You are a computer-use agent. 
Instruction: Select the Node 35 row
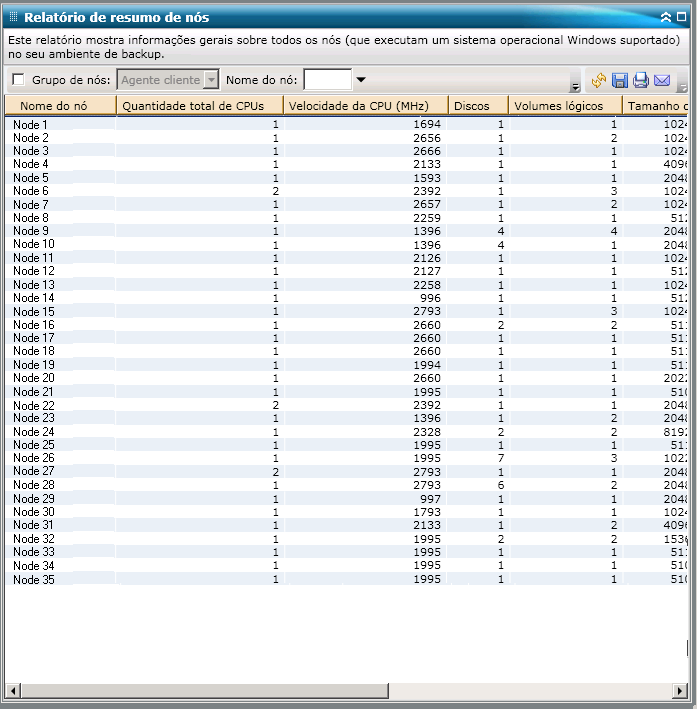tap(347, 579)
